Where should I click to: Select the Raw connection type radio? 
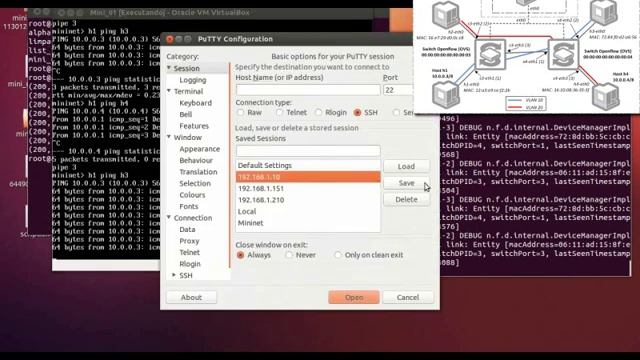[240, 112]
